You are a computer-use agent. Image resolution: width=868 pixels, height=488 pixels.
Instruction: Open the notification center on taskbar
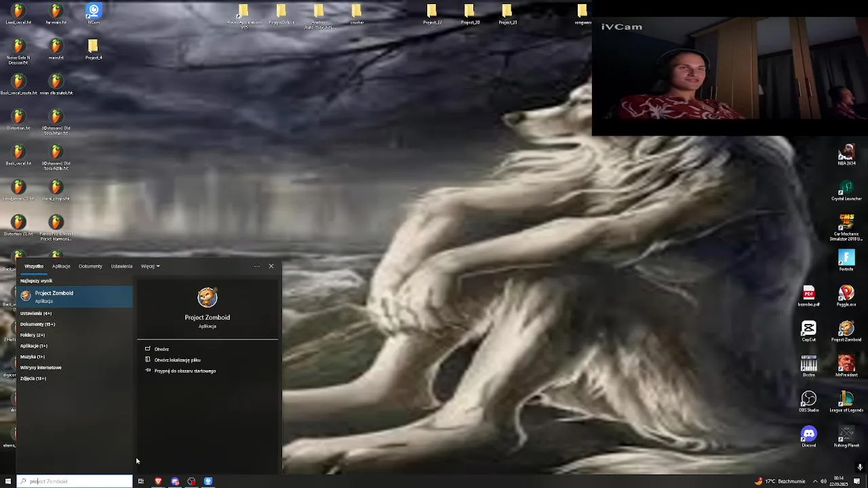pyautogui.click(x=857, y=481)
